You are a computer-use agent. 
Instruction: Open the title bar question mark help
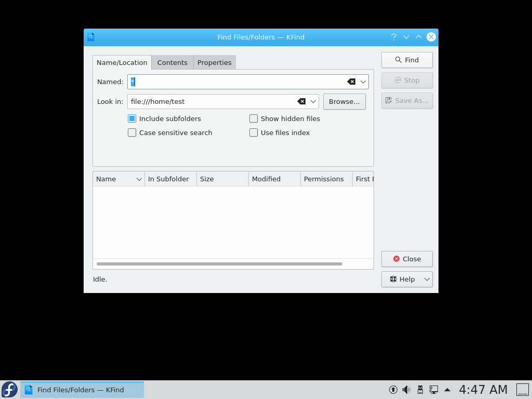(394, 37)
